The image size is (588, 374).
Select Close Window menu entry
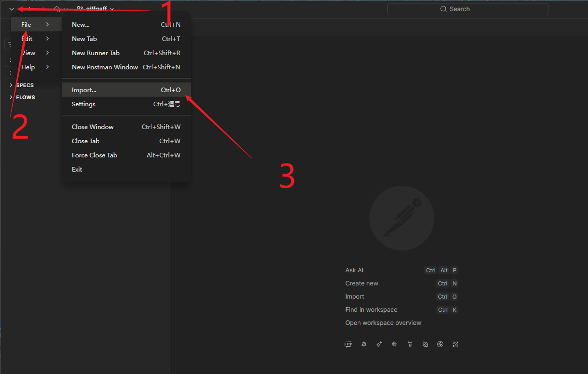click(127, 127)
